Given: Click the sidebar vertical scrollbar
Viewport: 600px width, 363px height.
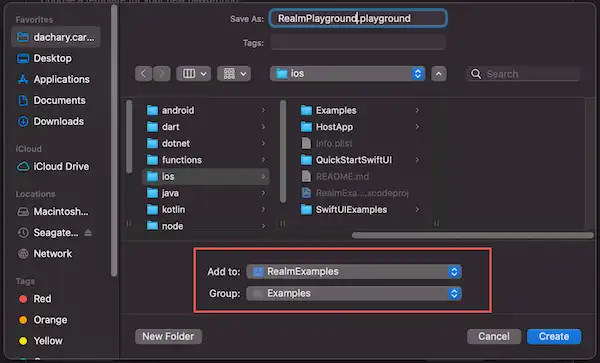Looking at the screenshot, I should 114,141.
